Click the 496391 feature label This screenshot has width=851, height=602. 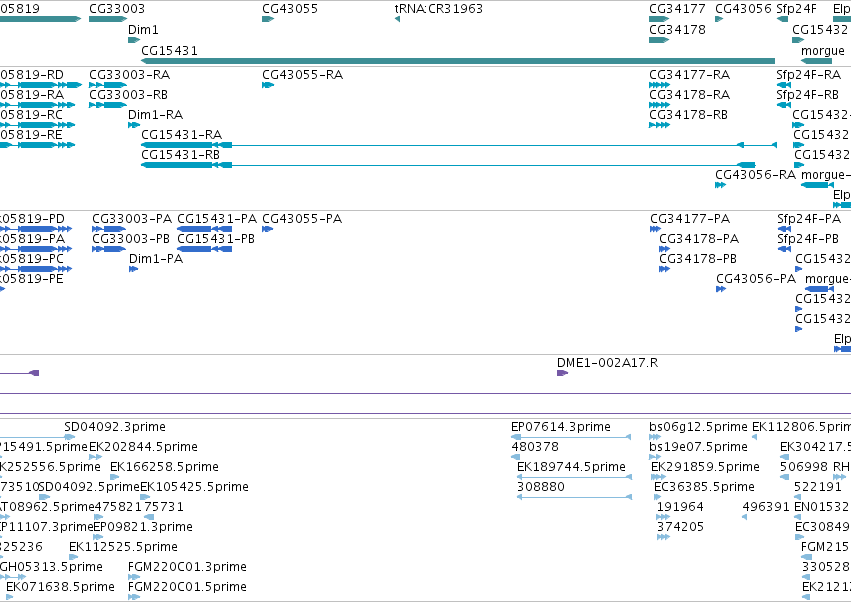coord(766,507)
